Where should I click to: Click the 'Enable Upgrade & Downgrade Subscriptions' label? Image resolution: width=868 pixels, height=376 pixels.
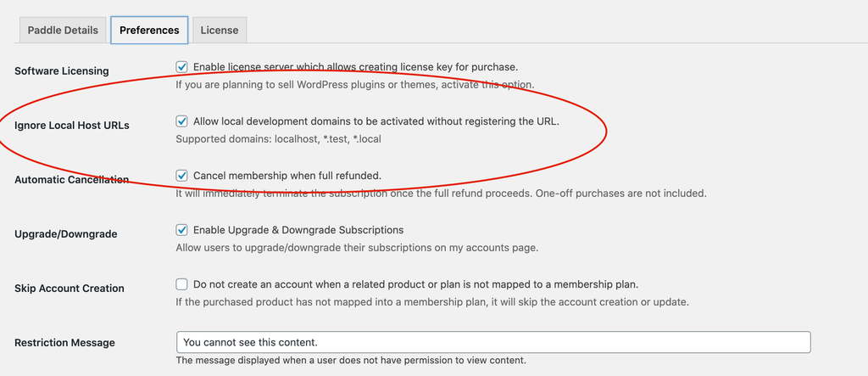point(298,230)
